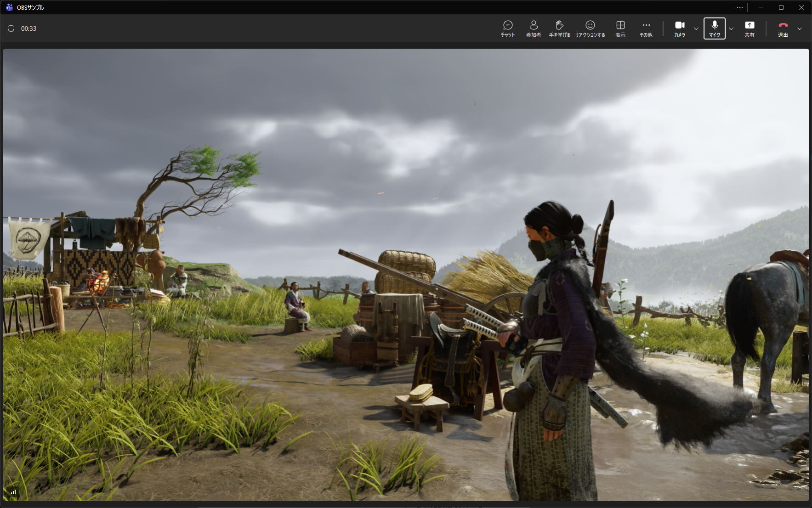Image resolution: width=812 pixels, height=508 pixels.
Task: Open the チャット (chat) panel
Action: tap(507, 28)
